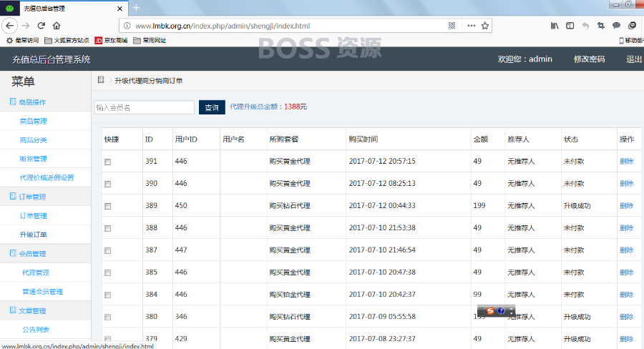Image resolution: width=644 pixels, height=349 pixels.
Task: Click the browser back arrow button
Action: pyautogui.click(x=10, y=26)
